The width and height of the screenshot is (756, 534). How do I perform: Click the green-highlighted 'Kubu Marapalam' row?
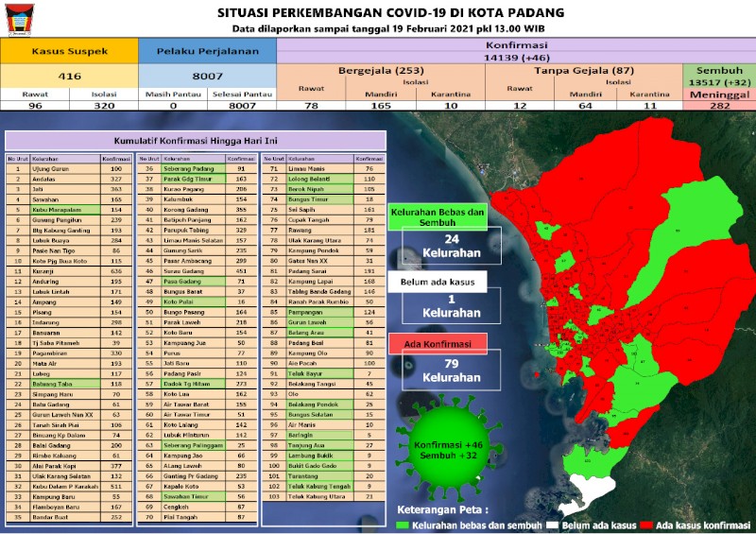click(68, 210)
